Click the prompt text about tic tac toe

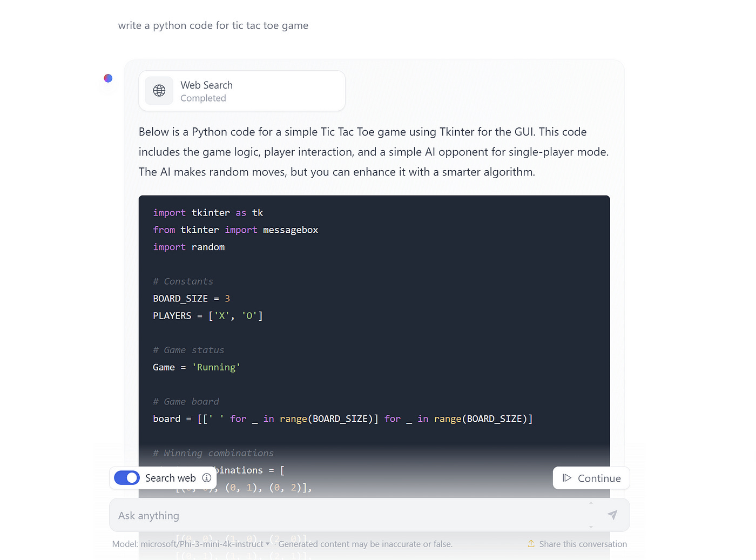(213, 25)
